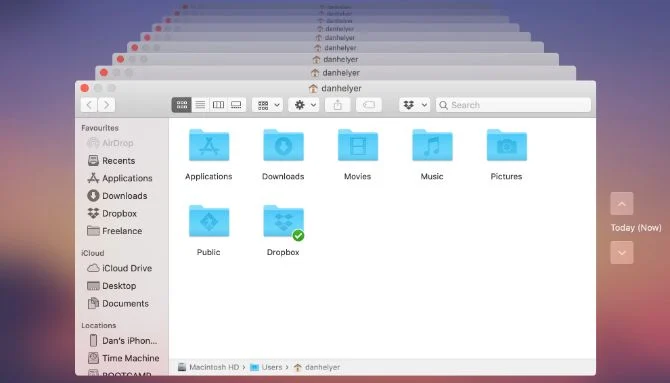
Task: Click the Edit Tags toolbar icon
Action: click(369, 105)
